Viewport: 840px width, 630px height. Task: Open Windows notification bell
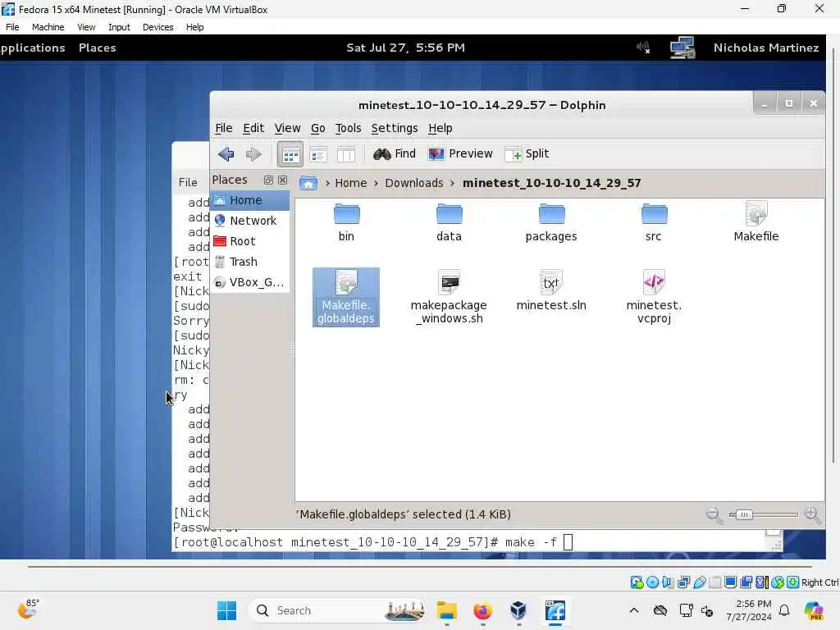click(784, 610)
